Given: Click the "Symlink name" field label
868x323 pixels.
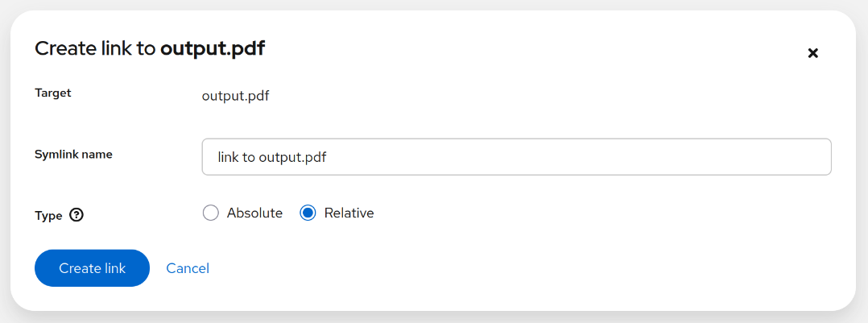Looking at the screenshot, I should (73, 155).
